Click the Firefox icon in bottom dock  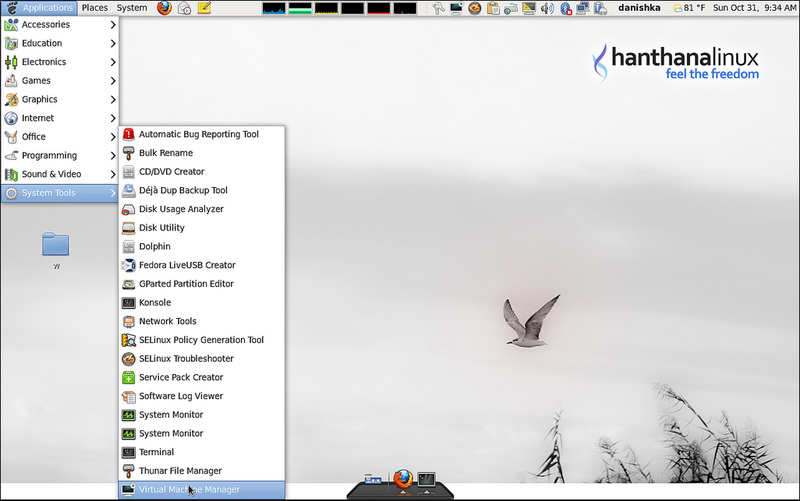pos(403,480)
